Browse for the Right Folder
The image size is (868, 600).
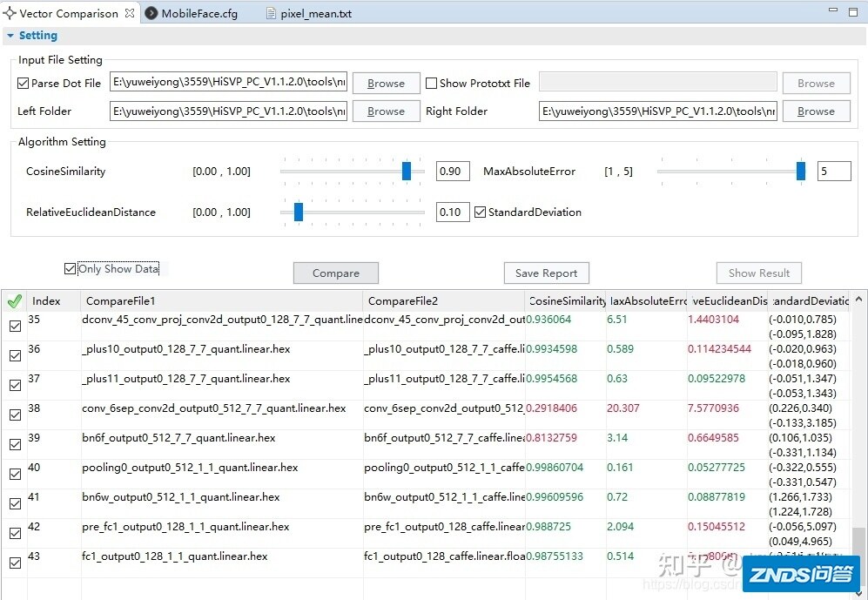(816, 111)
